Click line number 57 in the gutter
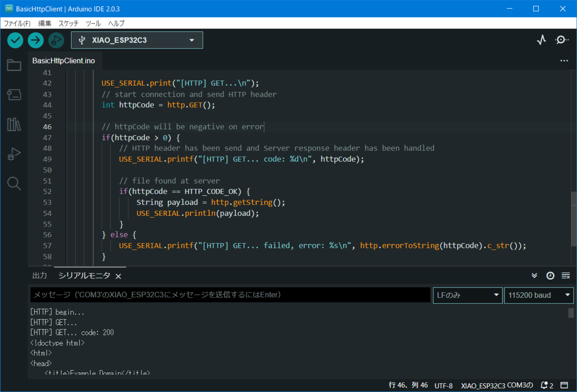This screenshot has width=577, height=392. tap(47, 246)
